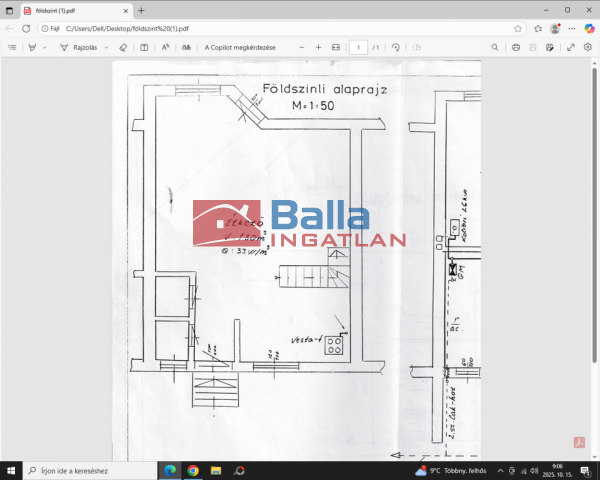This screenshot has width=600, height=480.
Task: Enter fullscreen view of the PDF
Action: click(571, 47)
